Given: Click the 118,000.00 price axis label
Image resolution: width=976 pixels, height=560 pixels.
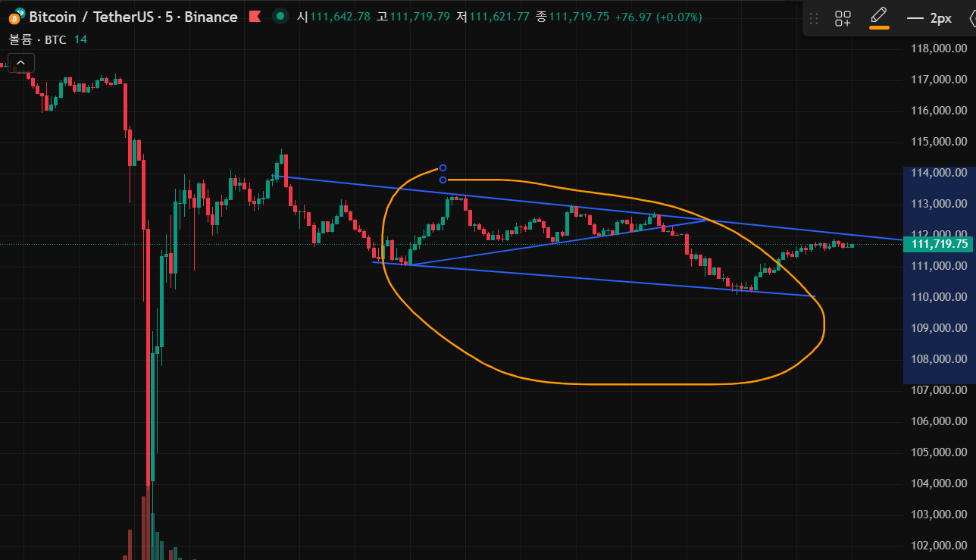Looking at the screenshot, I should (940, 48).
